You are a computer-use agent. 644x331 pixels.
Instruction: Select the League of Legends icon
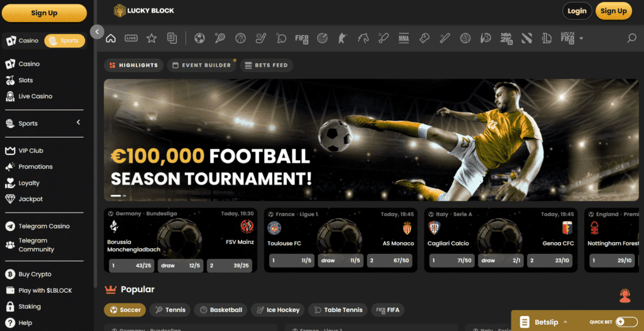547,38
